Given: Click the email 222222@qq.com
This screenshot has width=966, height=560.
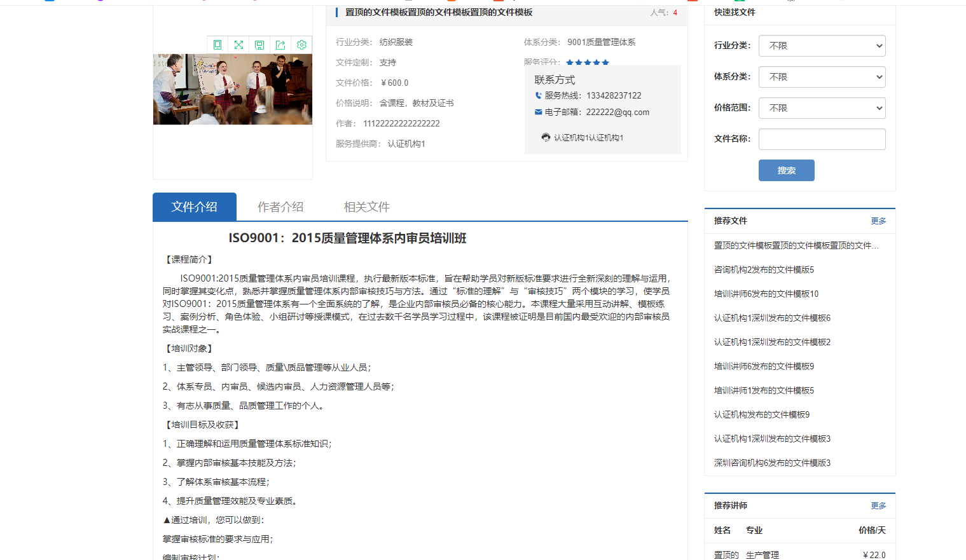Looking at the screenshot, I should [618, 112].
